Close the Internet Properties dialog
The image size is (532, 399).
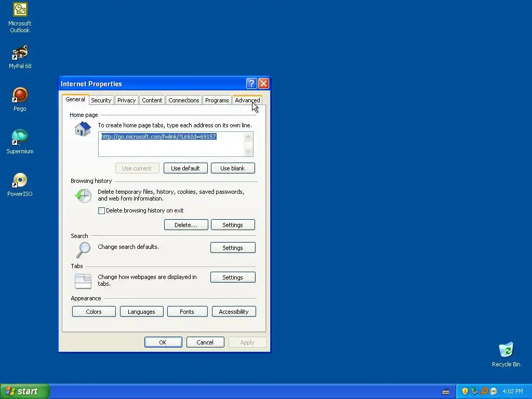click(263, 84)
